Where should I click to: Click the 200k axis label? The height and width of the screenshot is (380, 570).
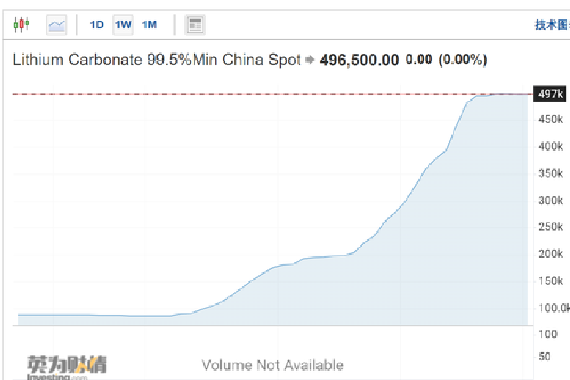tap(550, 254)
